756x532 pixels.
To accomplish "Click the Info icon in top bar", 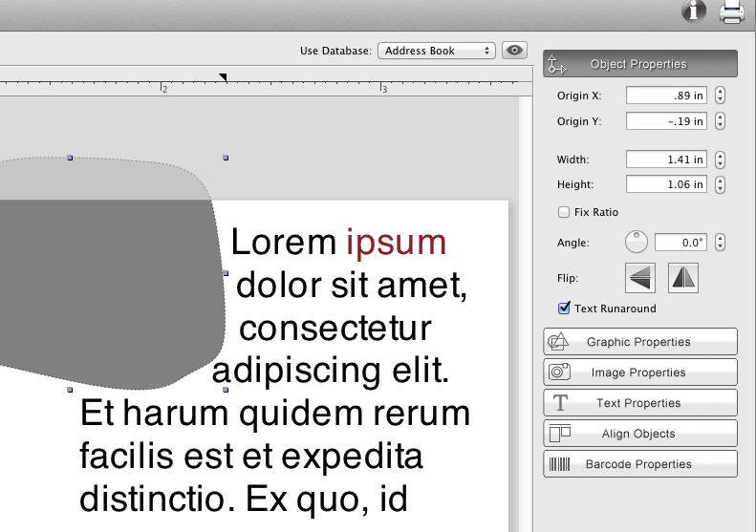I will (x=694, y=11).
